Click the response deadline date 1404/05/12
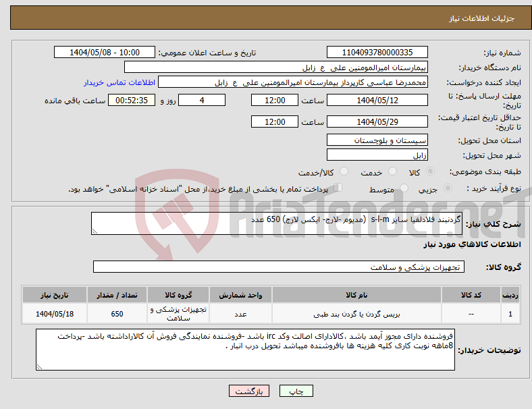The width and height of the screenshot is (532, 409). (377, 101)
